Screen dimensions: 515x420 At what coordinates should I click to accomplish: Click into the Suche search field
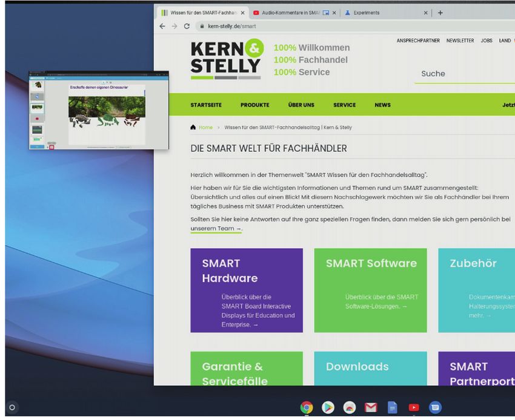click(x=463, y=74)
